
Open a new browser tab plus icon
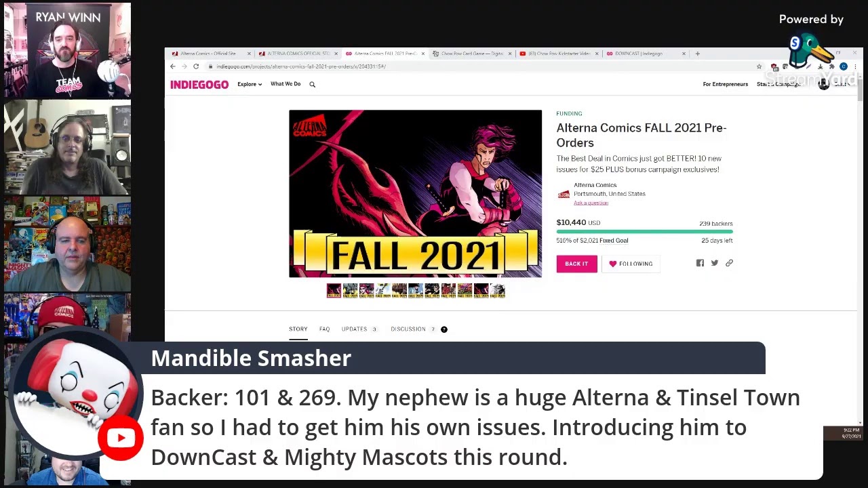click(697, 54)
